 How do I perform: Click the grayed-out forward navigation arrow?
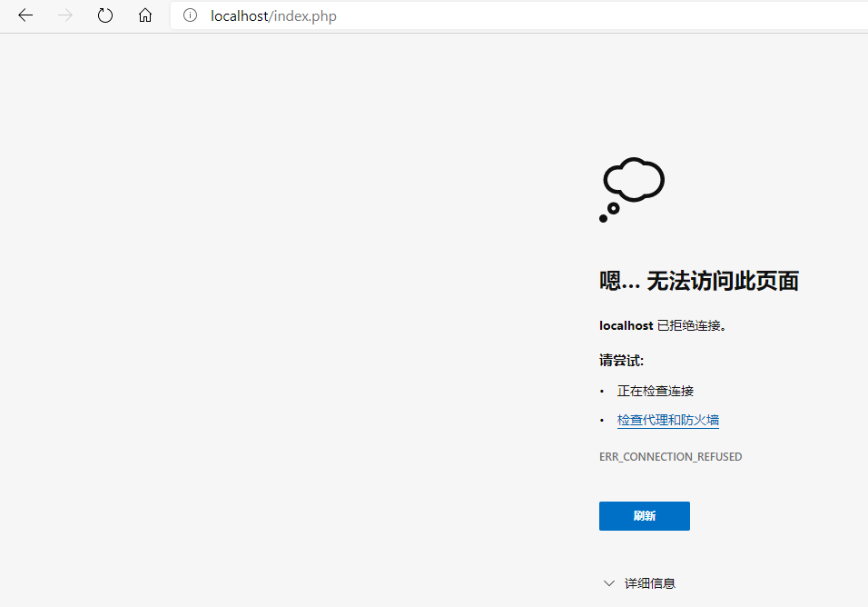click(64, 15)
